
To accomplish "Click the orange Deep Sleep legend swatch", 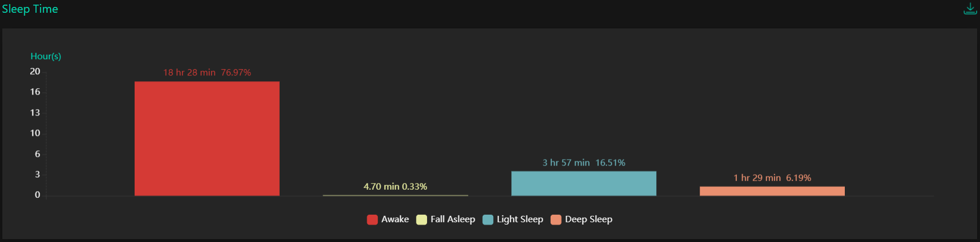I will tap(556, 219).
